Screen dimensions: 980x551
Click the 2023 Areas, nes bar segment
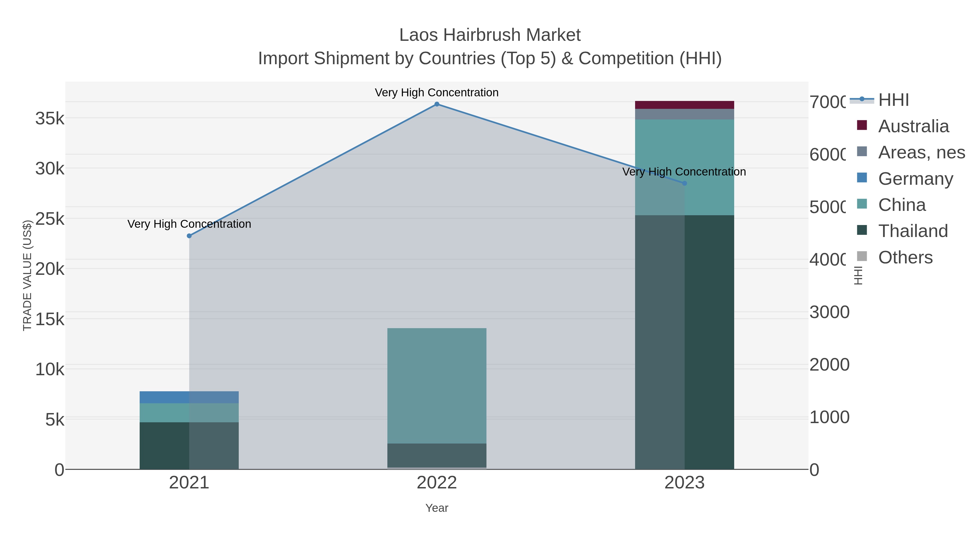tap(684, 115)
